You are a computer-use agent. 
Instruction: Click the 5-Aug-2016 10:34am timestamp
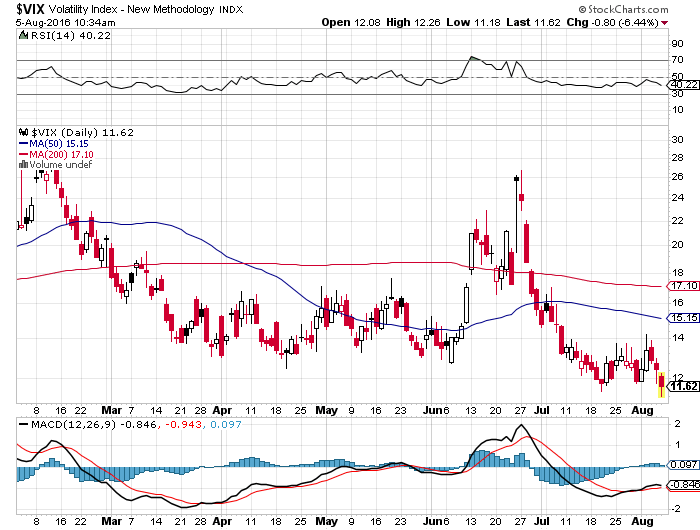pos(66,22)
